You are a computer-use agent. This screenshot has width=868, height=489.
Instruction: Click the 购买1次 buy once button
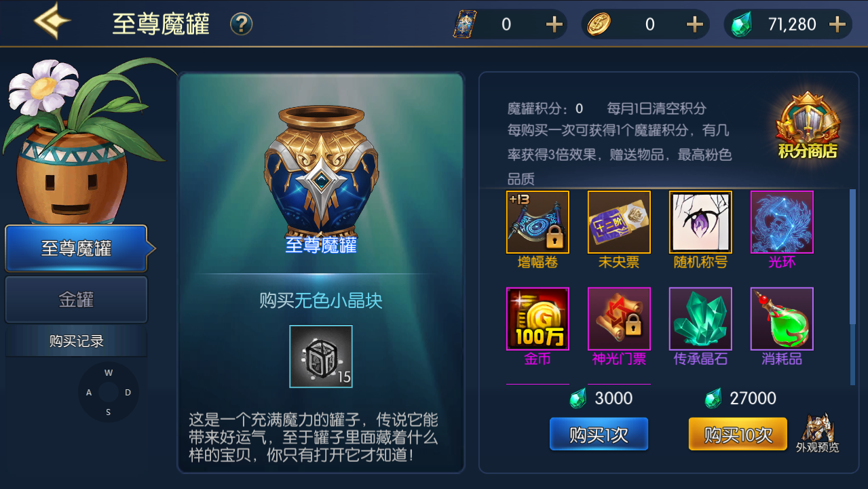coord(599,434)
